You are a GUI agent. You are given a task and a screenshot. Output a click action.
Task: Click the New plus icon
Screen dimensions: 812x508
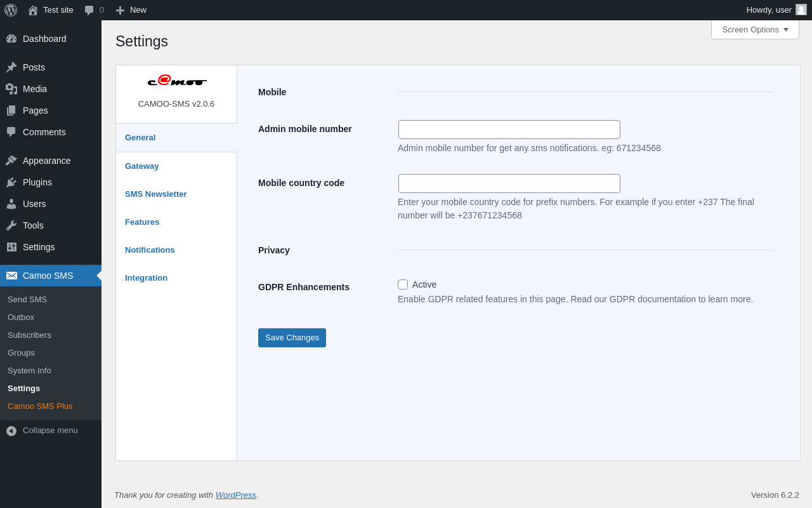[x=120, y=10]
